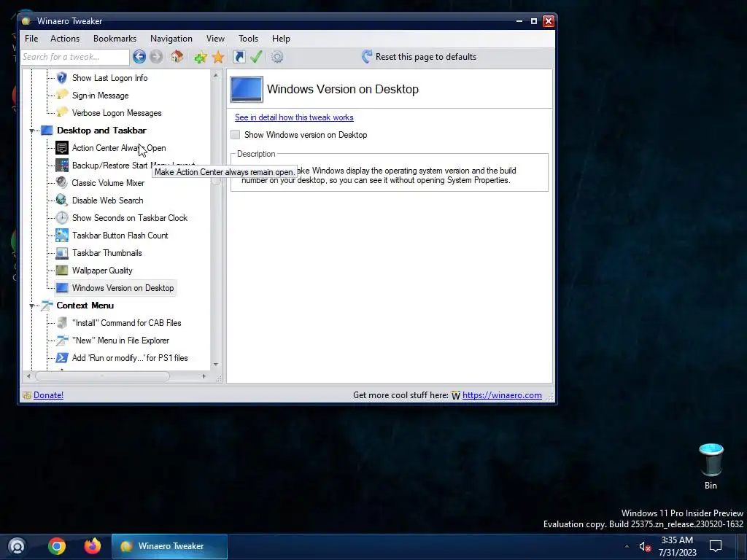Select Verbose Logon Messages in the tree
Viewport: 747px width, 560px height.
point(117,113)
